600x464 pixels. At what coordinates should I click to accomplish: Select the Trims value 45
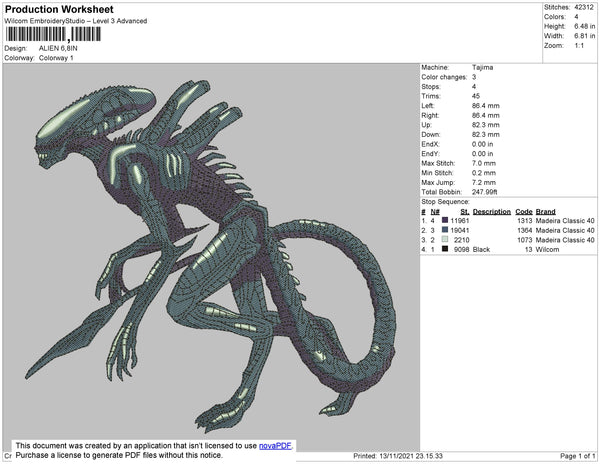pos(476,96)
